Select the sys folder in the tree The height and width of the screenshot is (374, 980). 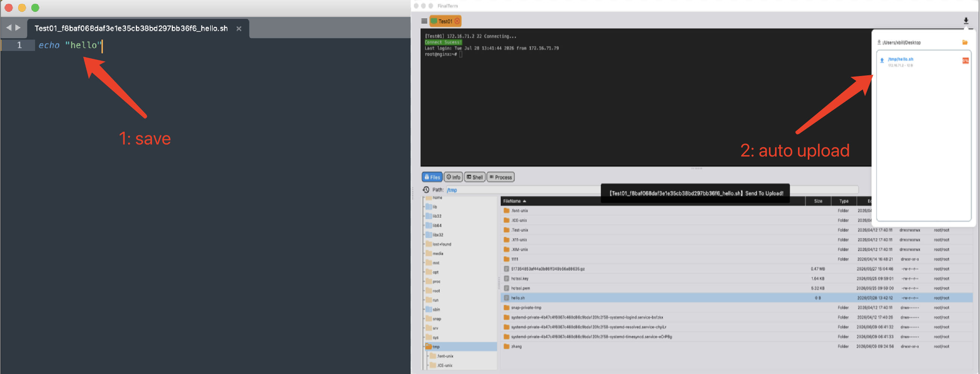[432, 338]
